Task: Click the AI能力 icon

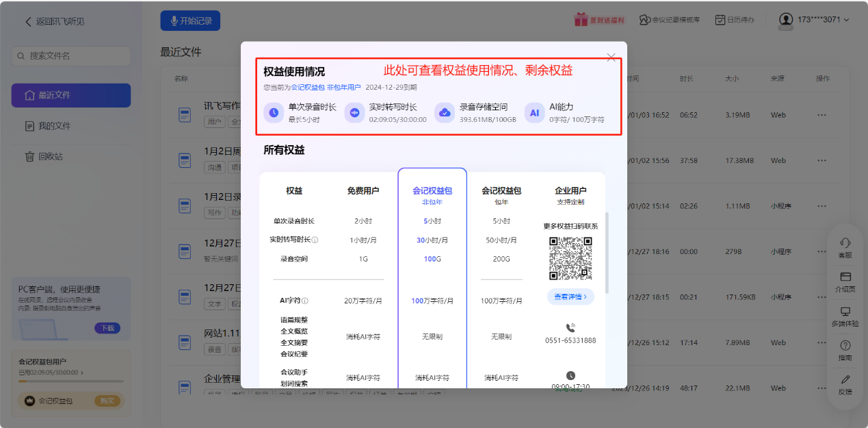Action: tap(535, 112)
